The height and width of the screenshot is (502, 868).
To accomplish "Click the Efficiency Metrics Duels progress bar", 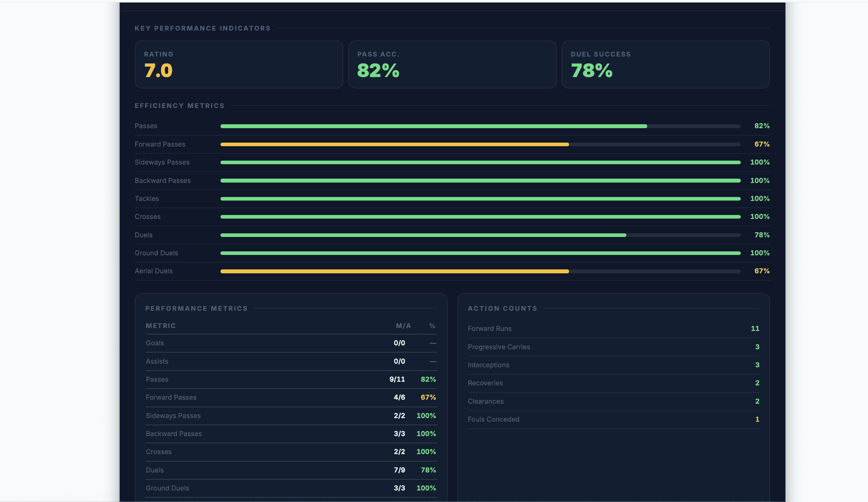I will (480, 235).
